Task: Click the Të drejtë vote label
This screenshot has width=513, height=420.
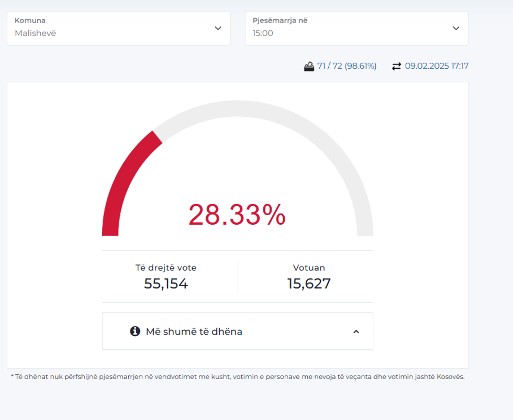Action: pyautogui.click(x=166, y=268)
